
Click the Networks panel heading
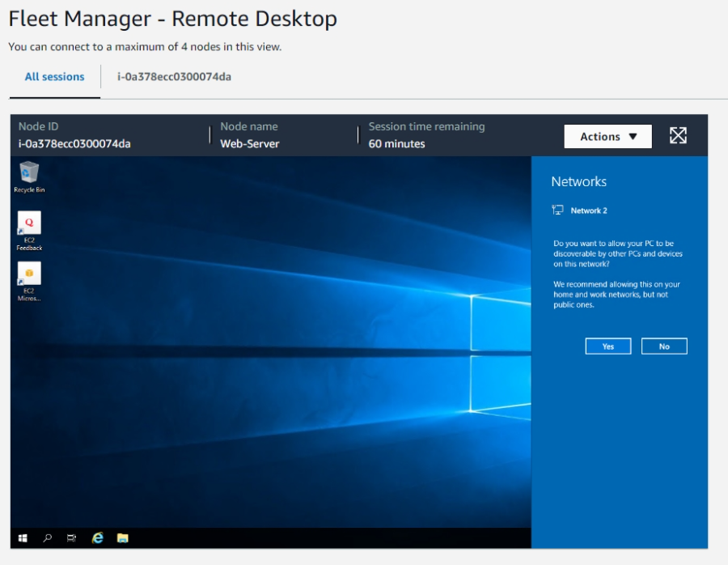pyautogui.click(x=578, y=181)
